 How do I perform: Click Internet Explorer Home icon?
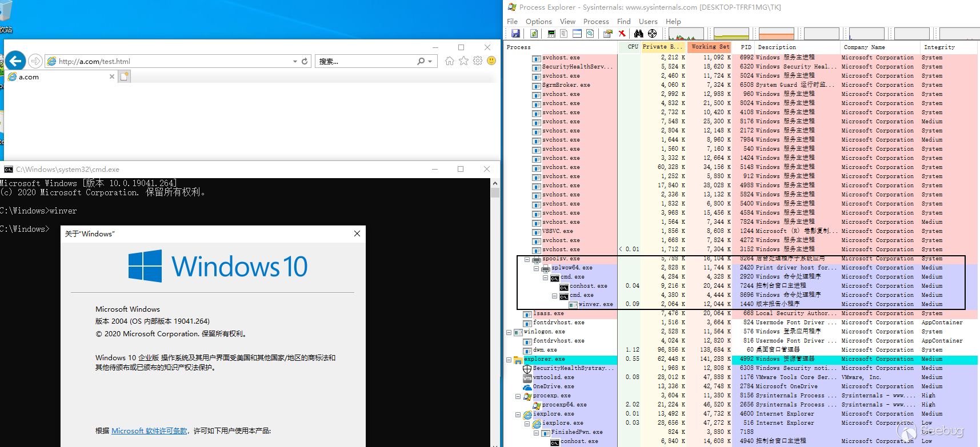coord(450,61)
